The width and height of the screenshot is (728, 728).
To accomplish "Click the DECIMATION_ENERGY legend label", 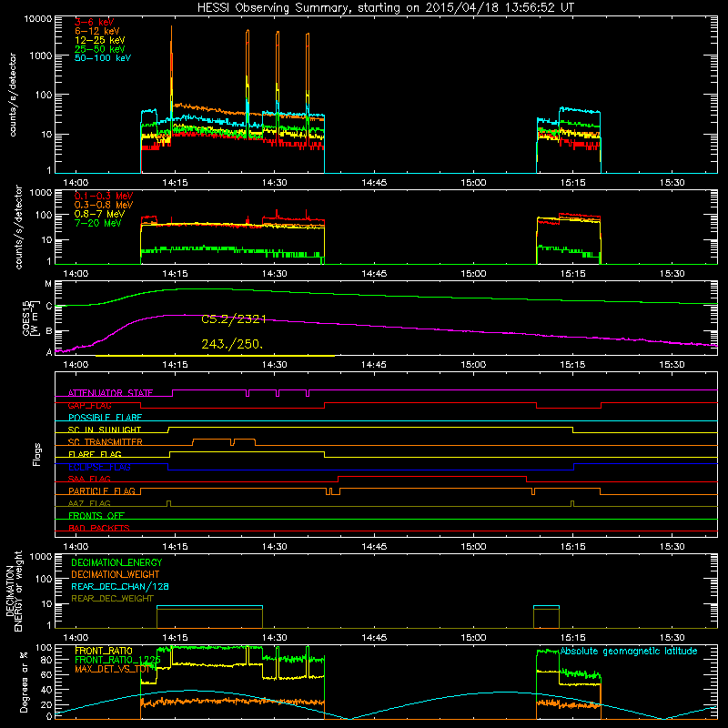I will pyautogui.click(x=116, y=562).
